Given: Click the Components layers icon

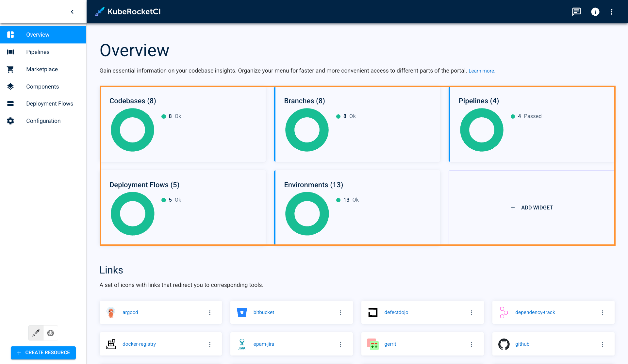Looking at the screenshot, I should tap(10, 86).
